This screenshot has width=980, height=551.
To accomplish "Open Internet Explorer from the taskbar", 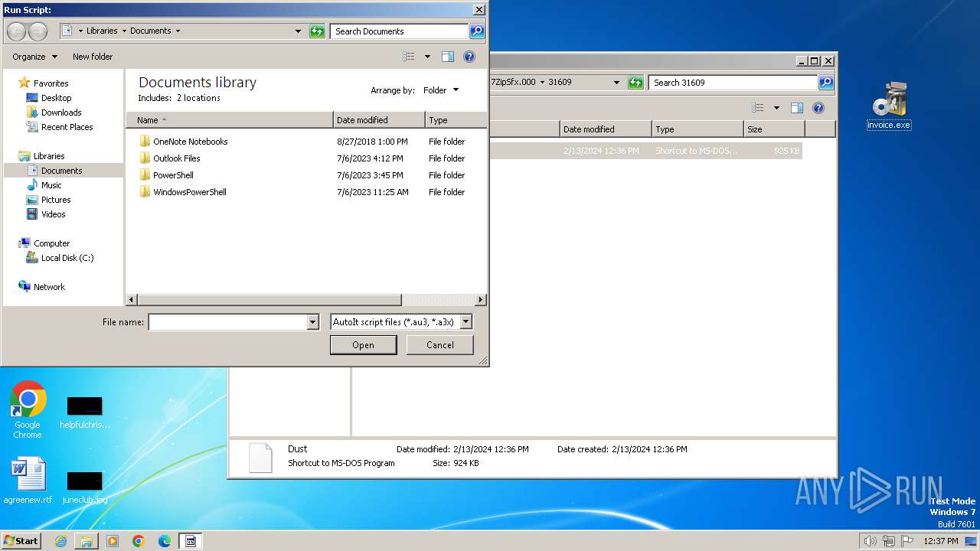I will pos(60,541).
